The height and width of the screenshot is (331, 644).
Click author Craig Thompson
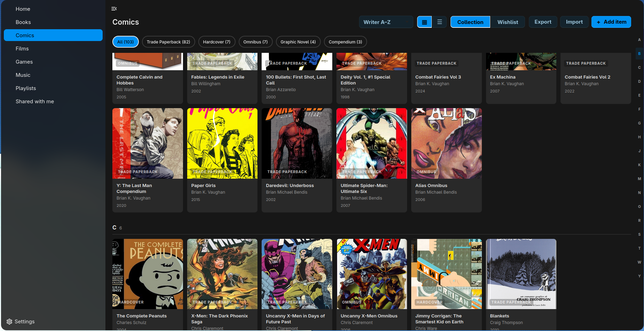(x=506, y=323)
